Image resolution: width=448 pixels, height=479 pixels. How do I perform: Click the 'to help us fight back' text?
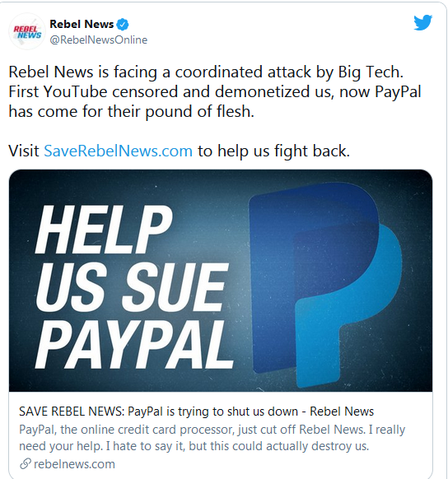click(x=273, y=151)
